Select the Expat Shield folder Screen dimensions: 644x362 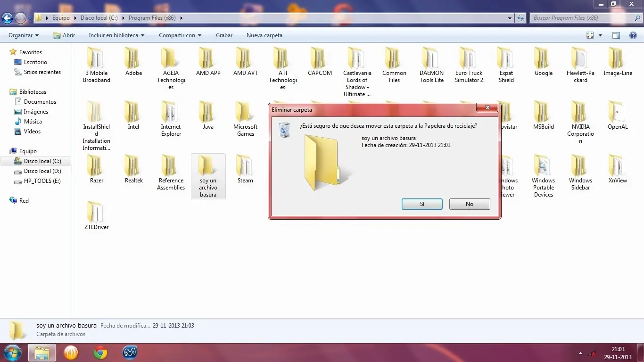[506, 65]
